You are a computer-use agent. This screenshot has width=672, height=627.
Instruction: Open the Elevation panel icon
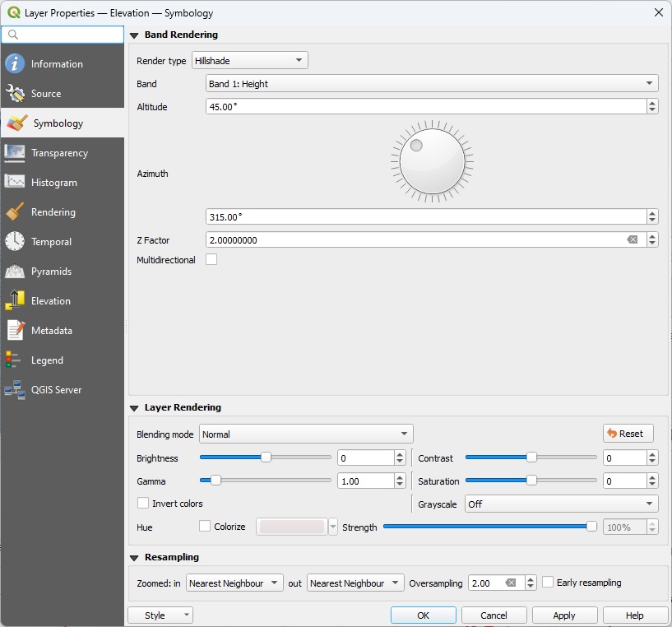point(15,300)
